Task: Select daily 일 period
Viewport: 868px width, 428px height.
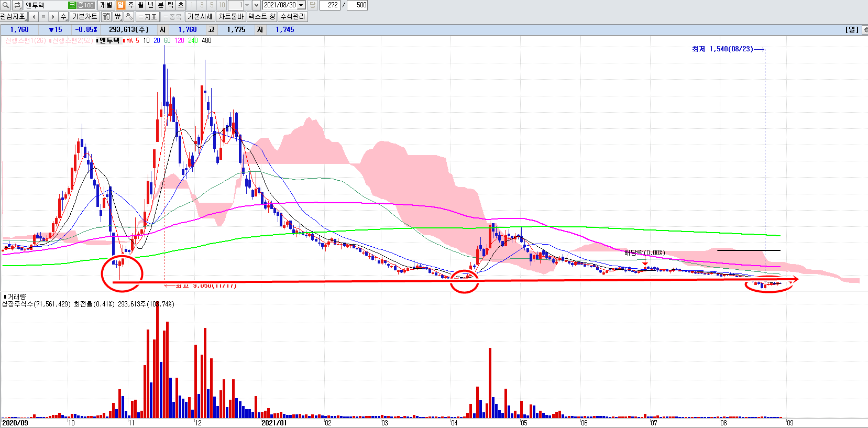Action: point(120,5)
